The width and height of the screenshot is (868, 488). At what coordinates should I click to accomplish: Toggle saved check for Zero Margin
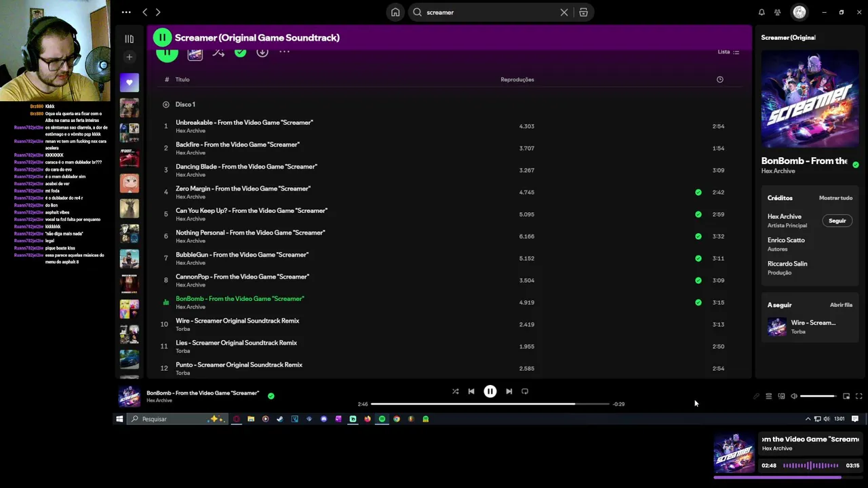(698, 192)
